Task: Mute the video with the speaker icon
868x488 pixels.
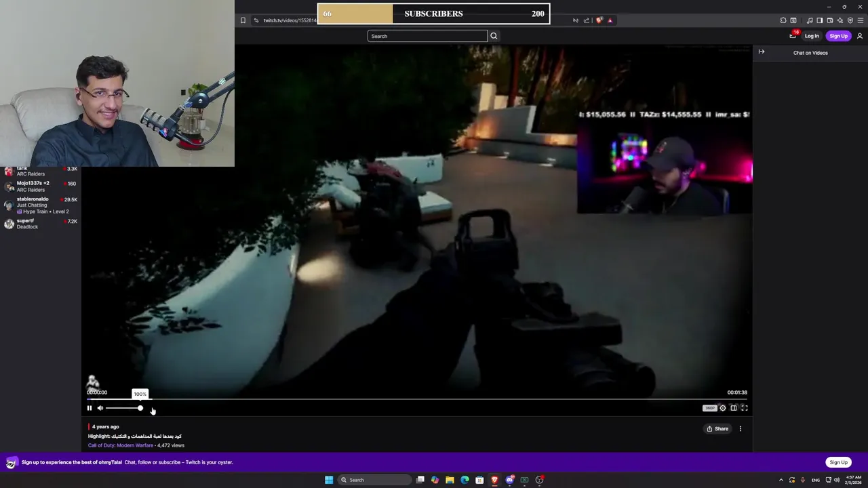Action: [100, 408]
